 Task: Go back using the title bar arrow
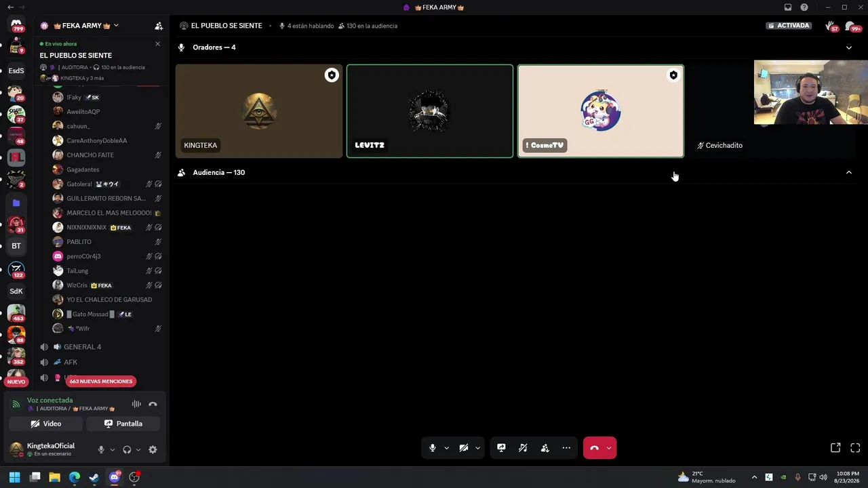10,7
